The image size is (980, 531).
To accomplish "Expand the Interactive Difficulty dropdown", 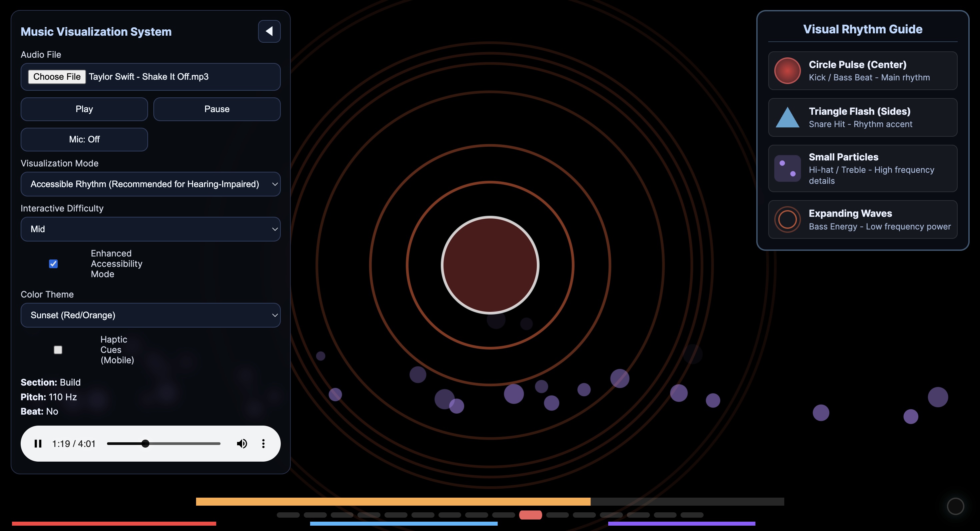I will [150, 229].
